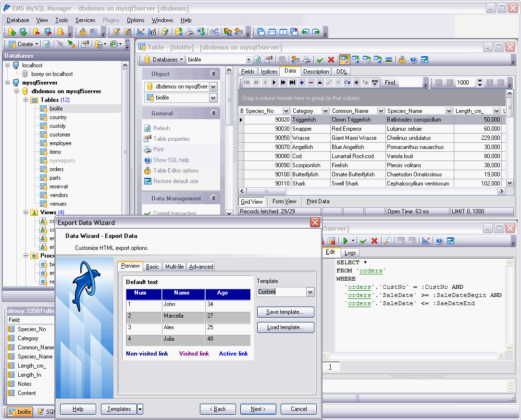Viewport: 521px width, 420px height.
Task: Go to first record in data navigator
Action: [x=247, y=82]
